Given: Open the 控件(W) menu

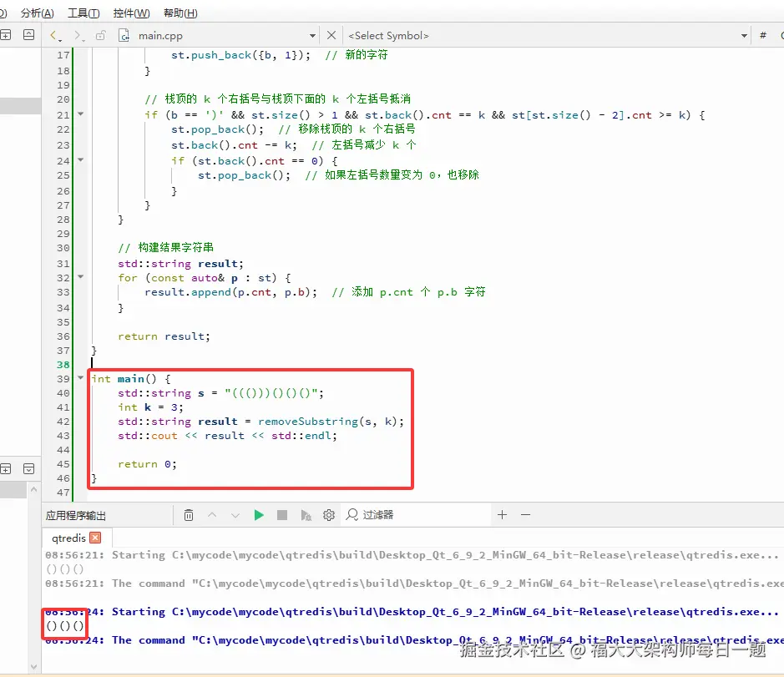Looking at the screenshot, I should [x=131, y=13].
